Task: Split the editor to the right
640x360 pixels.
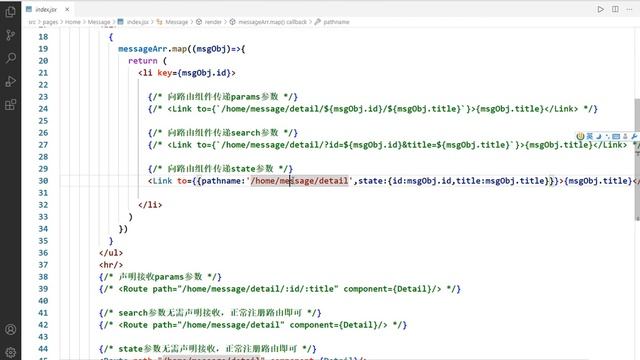Action: point(615,9)
